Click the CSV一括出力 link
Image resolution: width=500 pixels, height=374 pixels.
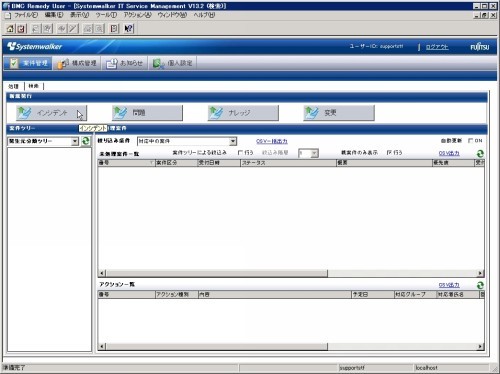[272, 141]
